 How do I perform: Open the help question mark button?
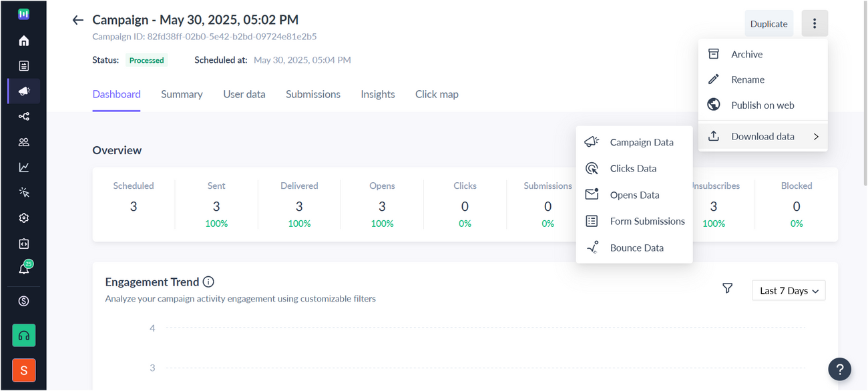840,369
